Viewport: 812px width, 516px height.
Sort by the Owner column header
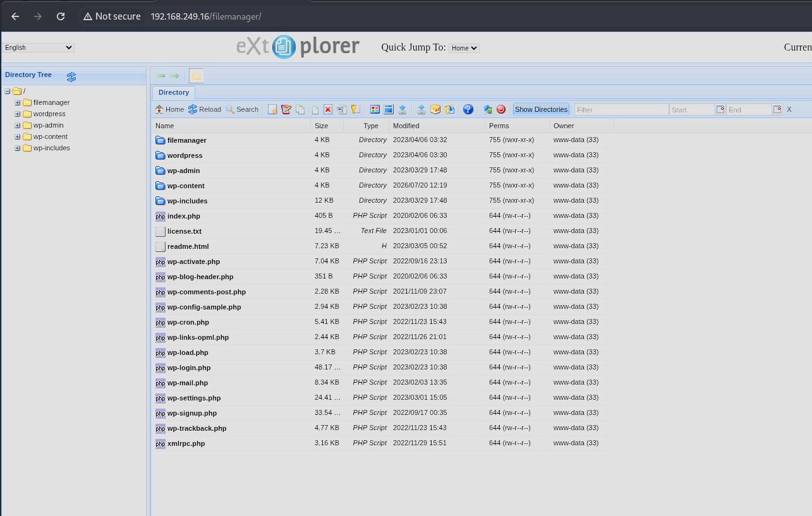tap(581, 126)
